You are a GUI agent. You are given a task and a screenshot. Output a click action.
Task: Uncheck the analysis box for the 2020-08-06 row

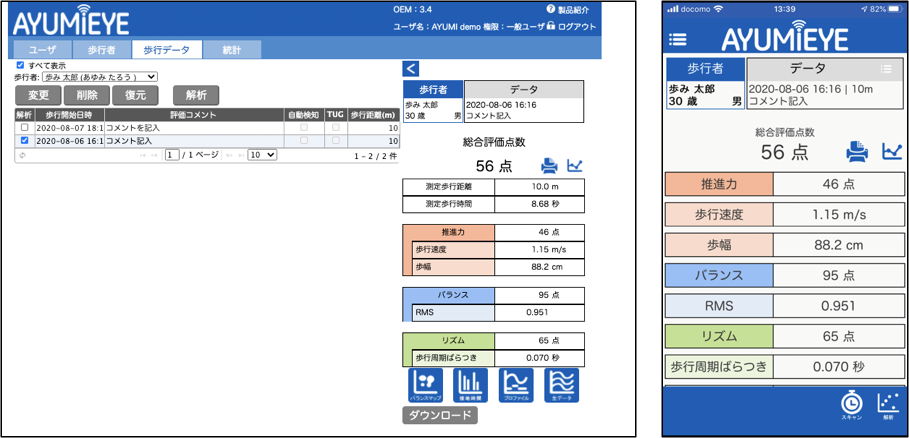pos(24,141)
